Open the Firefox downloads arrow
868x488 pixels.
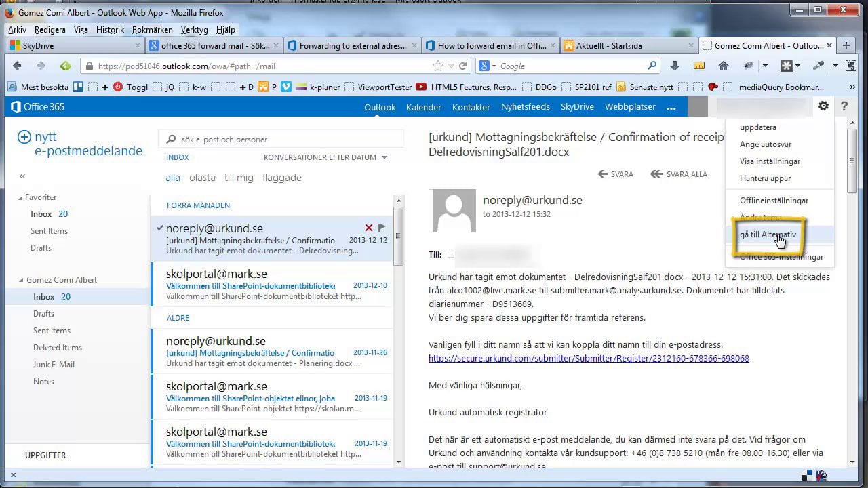[674, 66]
